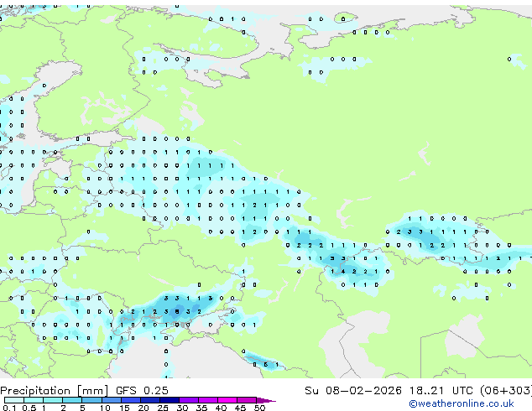Click the 40 to 45 mm magenta swatch

point(227,400)
